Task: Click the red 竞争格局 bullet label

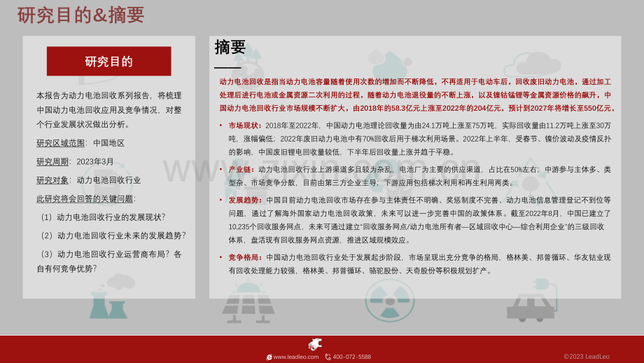Action: click(244, 257)
